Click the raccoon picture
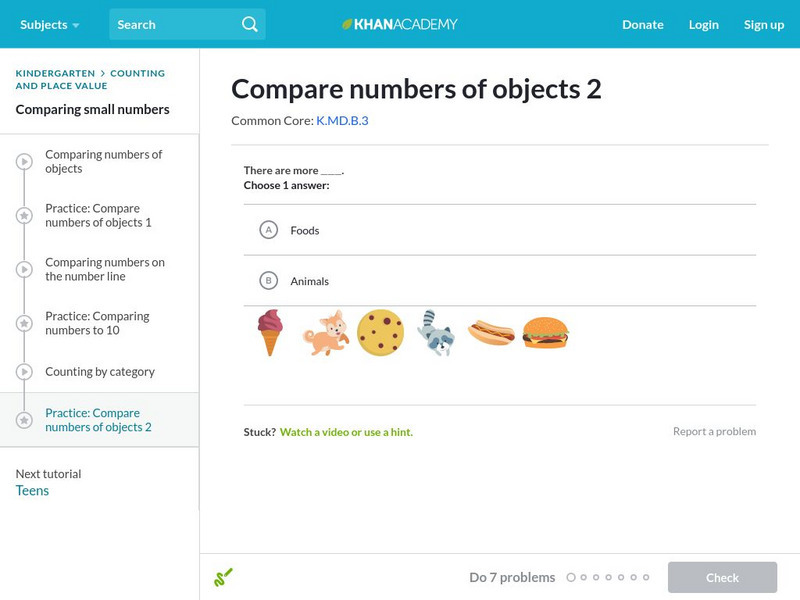 (x=435, y=332)
